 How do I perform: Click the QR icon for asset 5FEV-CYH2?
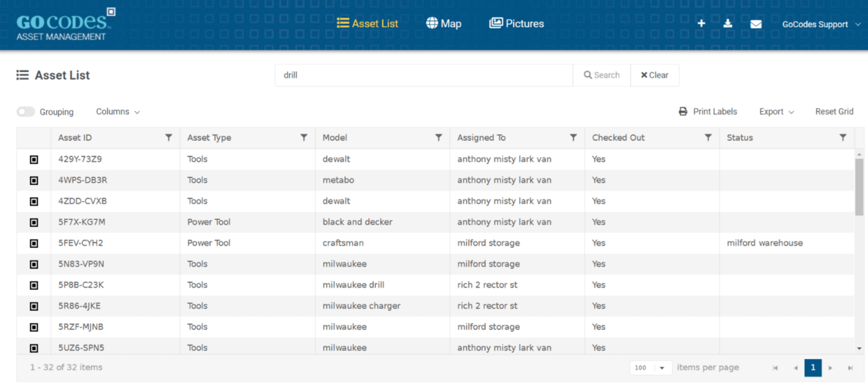coord(33,243)
